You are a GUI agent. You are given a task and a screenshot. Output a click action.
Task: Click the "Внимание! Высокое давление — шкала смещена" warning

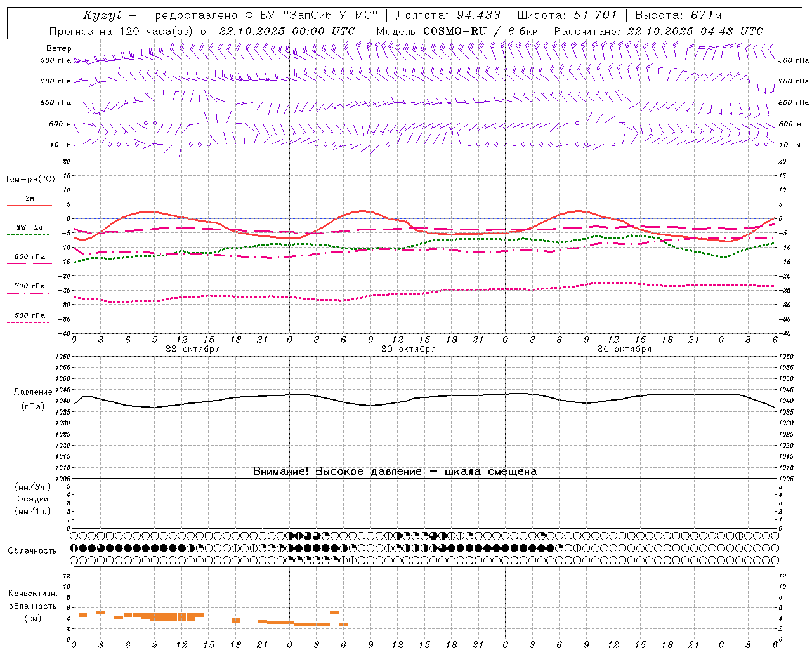[395, 472]
